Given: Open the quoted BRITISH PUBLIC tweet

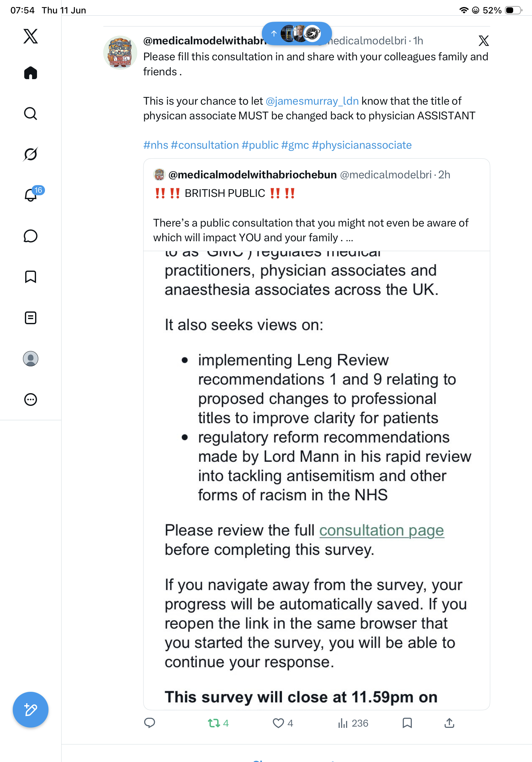Looking at the screenshot, I should [316, 205].
